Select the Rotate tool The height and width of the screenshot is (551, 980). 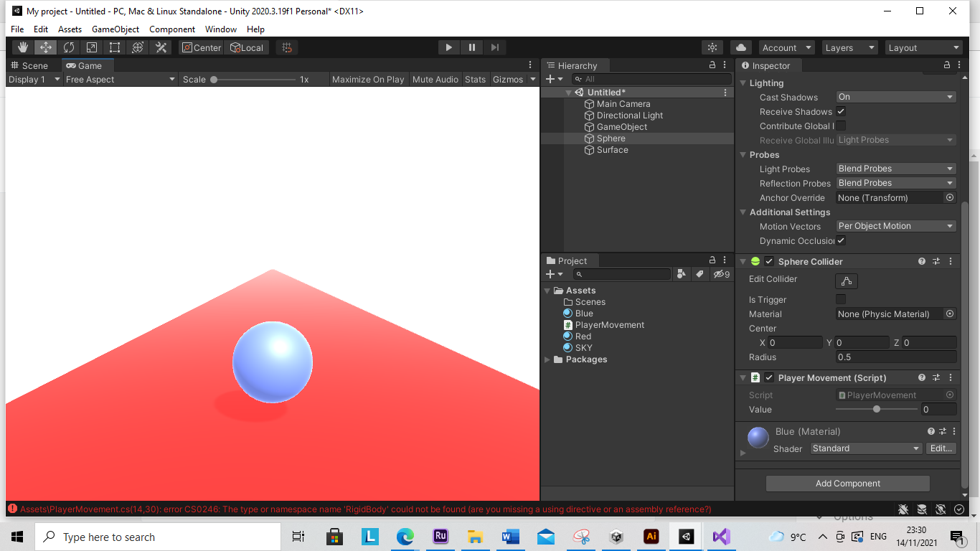coord(69,47)
